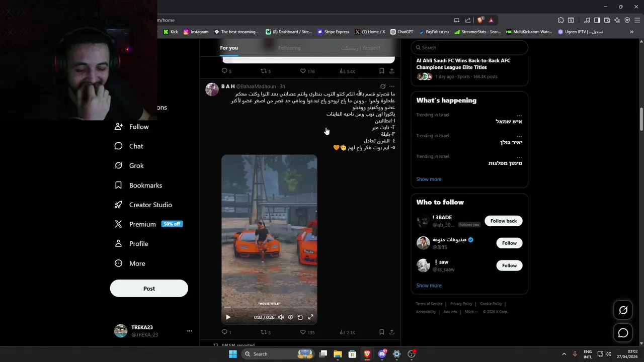Show more in What's happening
This screenshot has height=362, width=644.
(x=429, y=179)
